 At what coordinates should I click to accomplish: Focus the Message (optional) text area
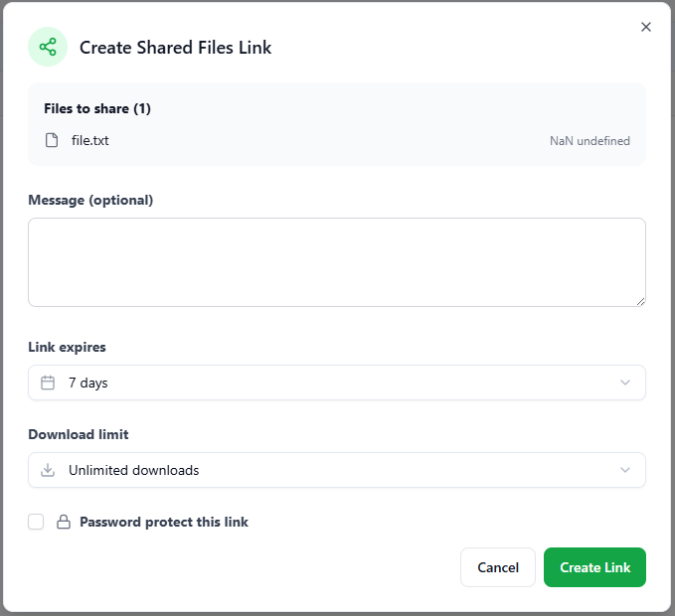tap(336, 261)
